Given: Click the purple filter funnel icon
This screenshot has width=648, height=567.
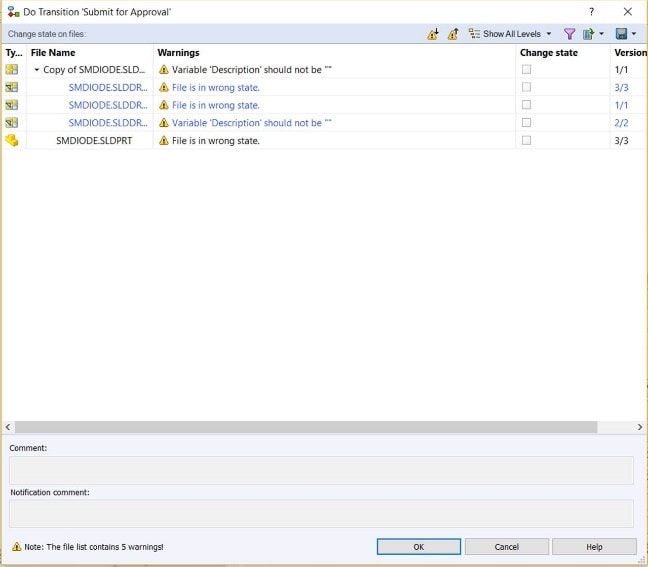Looking at the screenshot, I should click(x=569, y=34).
